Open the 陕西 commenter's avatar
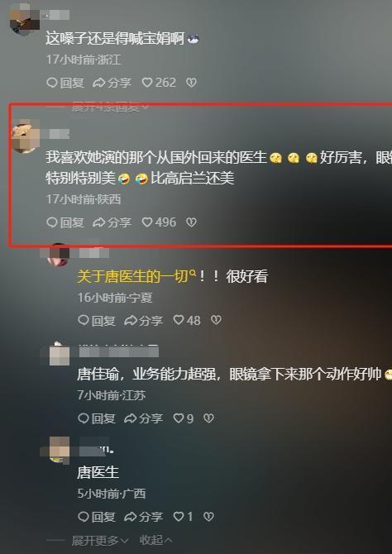 [x=25, y=136]
